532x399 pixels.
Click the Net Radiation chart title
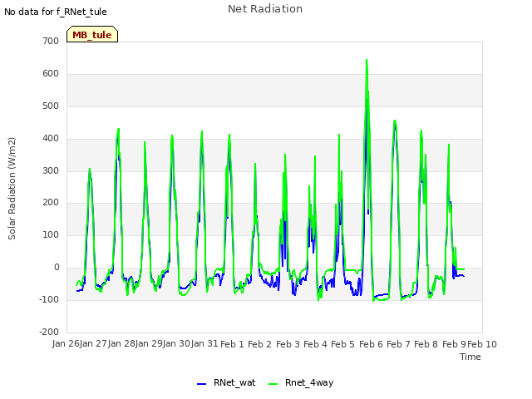(x=265, y=9)
